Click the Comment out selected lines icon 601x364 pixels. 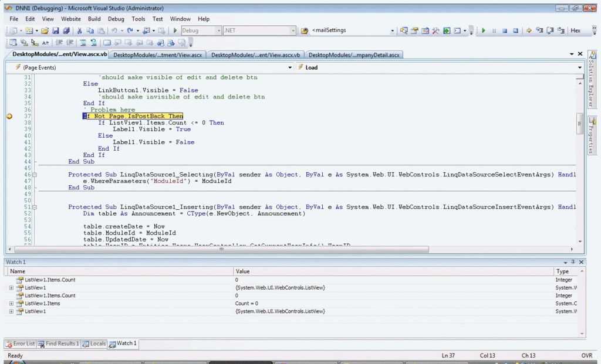coord(83,43)
